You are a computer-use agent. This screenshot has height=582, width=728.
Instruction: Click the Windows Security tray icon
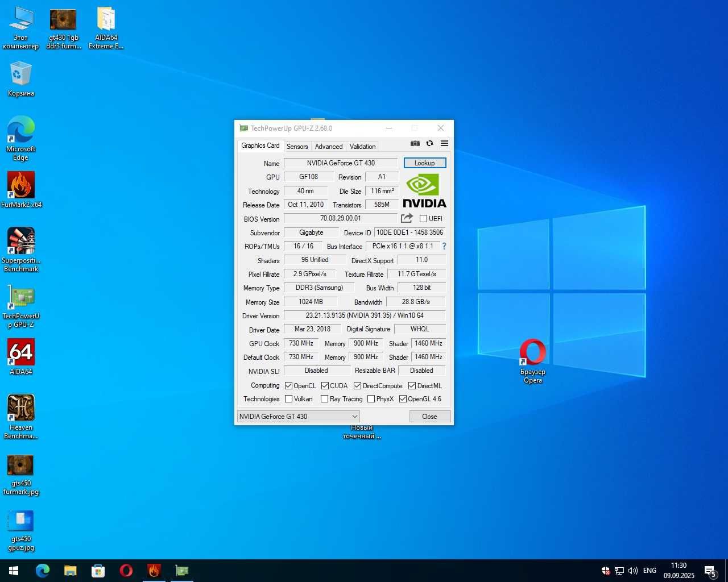(x=606, y=571)
